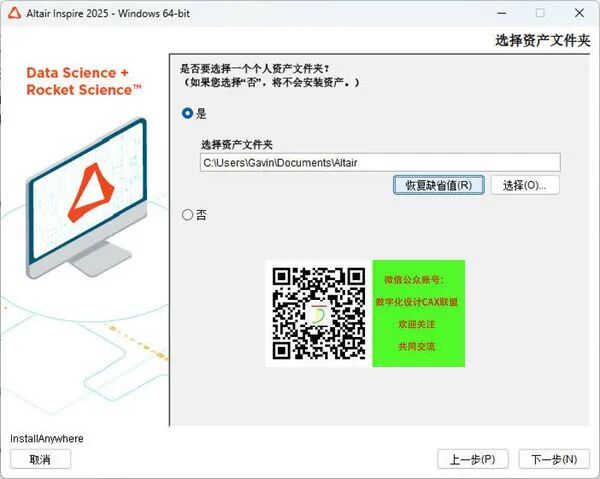Click the Data Science + Rocket Science slogan
Image resolution: width=600 pixels, height=479 pixels.
(84, 81)
